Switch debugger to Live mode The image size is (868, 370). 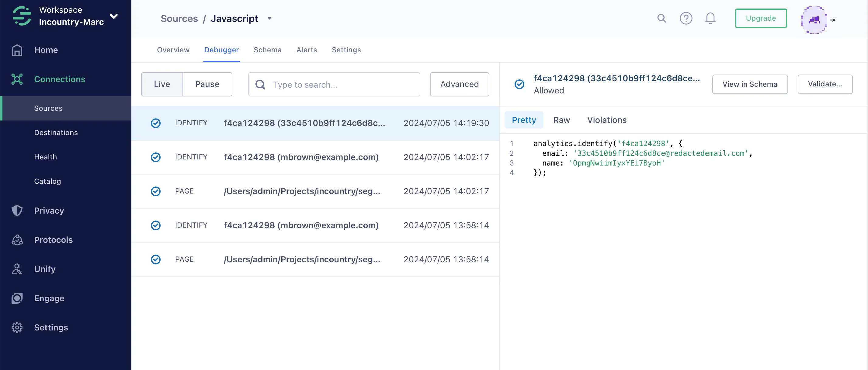tap(162, 84)
